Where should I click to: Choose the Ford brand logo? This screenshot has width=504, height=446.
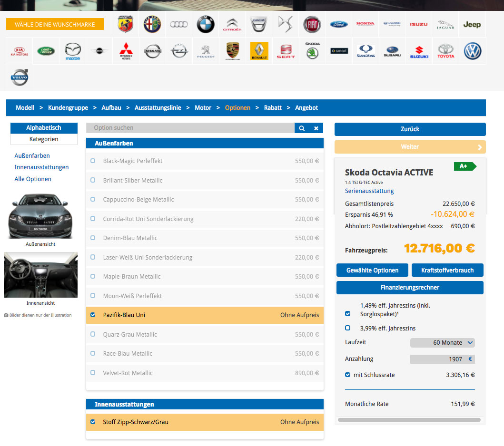[x=339, y=24]
